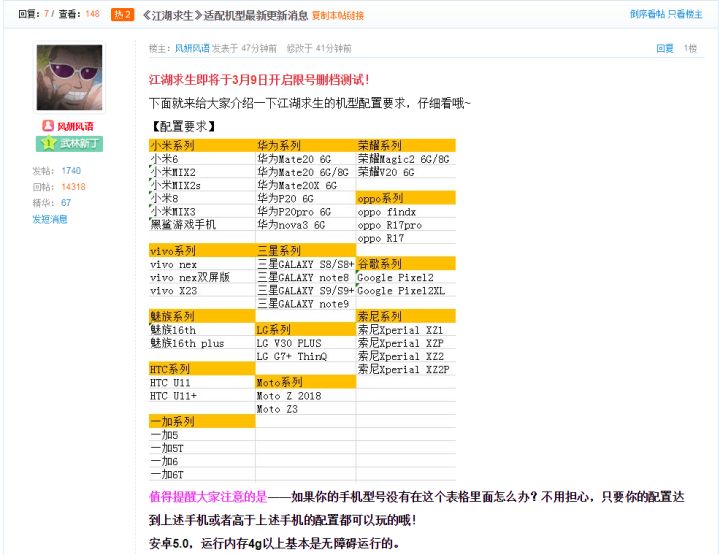
Task: Open the digest count 67 link
Action: (x=66, y=202)
